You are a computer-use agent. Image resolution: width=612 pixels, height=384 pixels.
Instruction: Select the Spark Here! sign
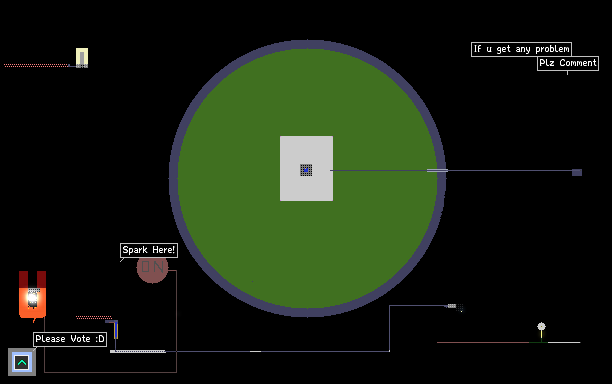[x=149, y=250]
